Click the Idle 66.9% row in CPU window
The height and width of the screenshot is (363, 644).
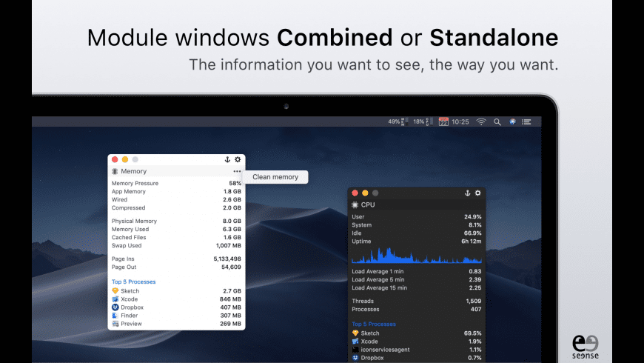click(x=417, y=233)
